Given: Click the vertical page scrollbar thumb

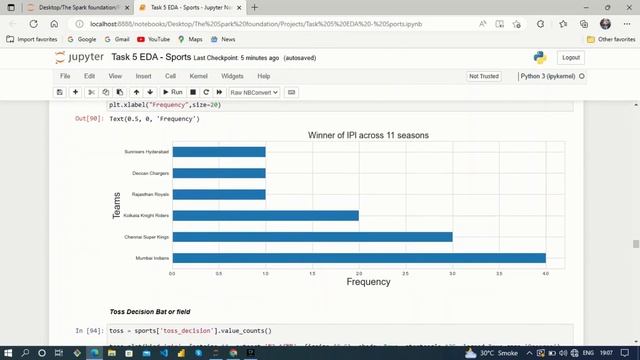Looking at the screenshot, I should coord(636,244).
